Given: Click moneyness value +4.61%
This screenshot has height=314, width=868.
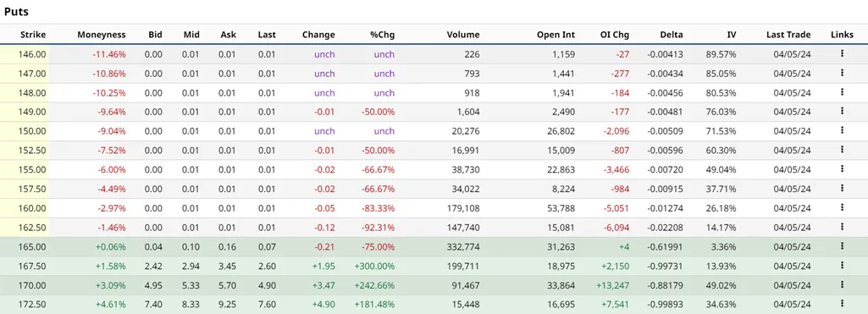Looking at the screenshot, I should click(111, 305).
